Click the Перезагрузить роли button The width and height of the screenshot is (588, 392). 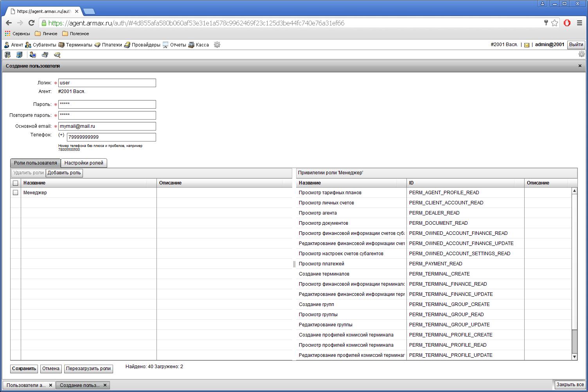88,369
